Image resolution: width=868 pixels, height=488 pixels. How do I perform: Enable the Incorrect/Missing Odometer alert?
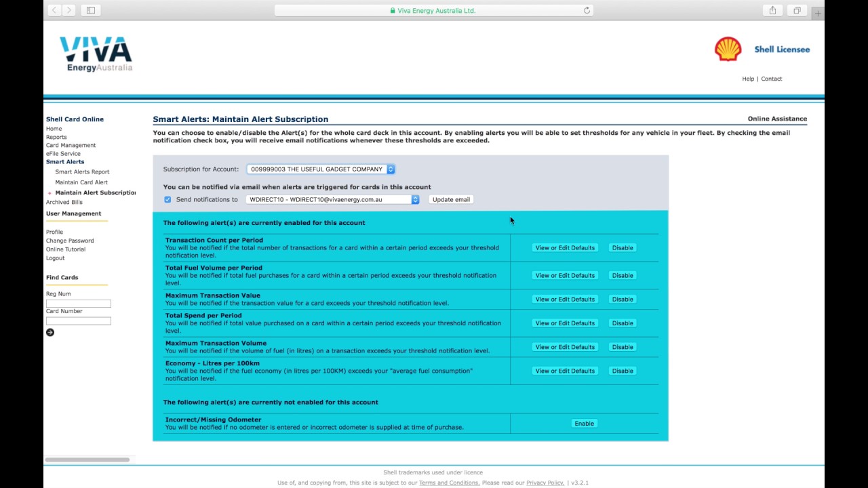(x=584, y=423)
